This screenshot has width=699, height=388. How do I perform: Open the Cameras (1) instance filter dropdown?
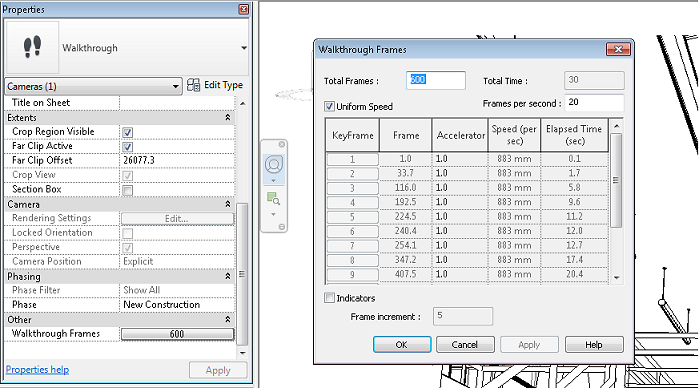[x=93, y=86]
